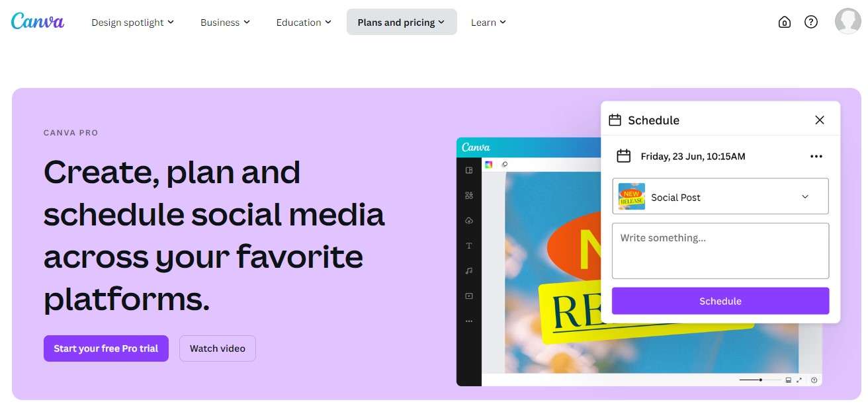Viewport: 868px width, 404px height.
Task: Click the Canva logo
Action: pos(37,20)
